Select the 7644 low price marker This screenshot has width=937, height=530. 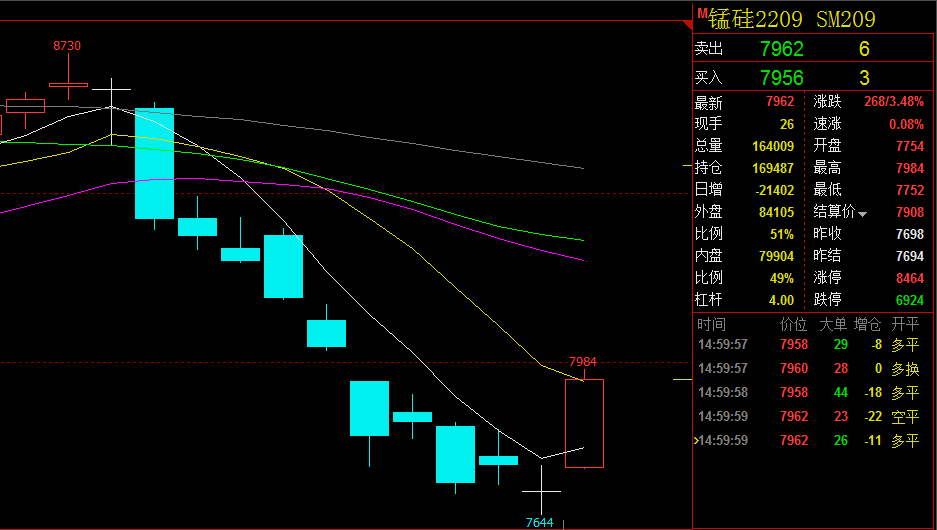tap(540, 522)
